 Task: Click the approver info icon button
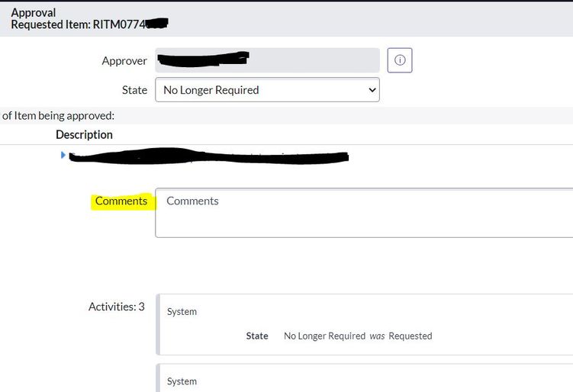tap(399, 60)
